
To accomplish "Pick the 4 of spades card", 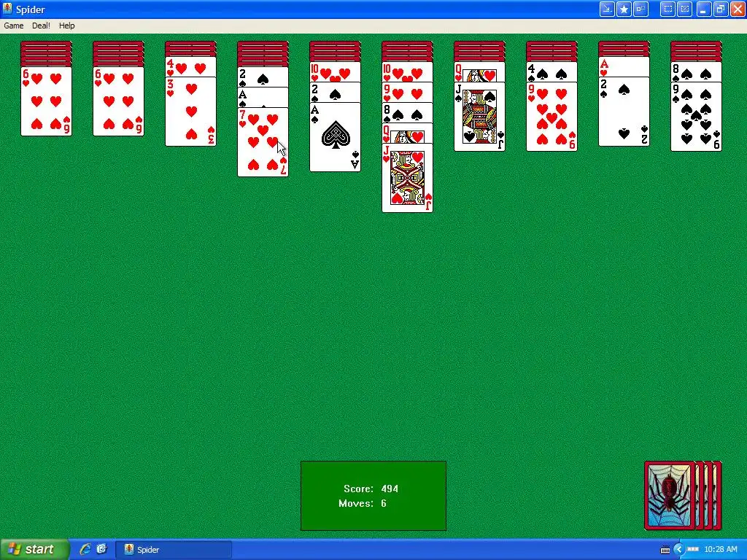I will coord(551,72).
